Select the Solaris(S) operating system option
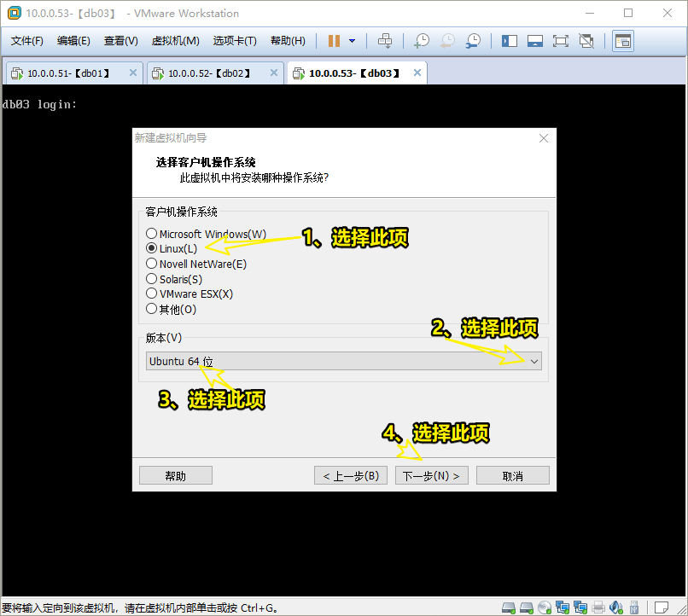The image size is (688, 616). pos(151,279)
